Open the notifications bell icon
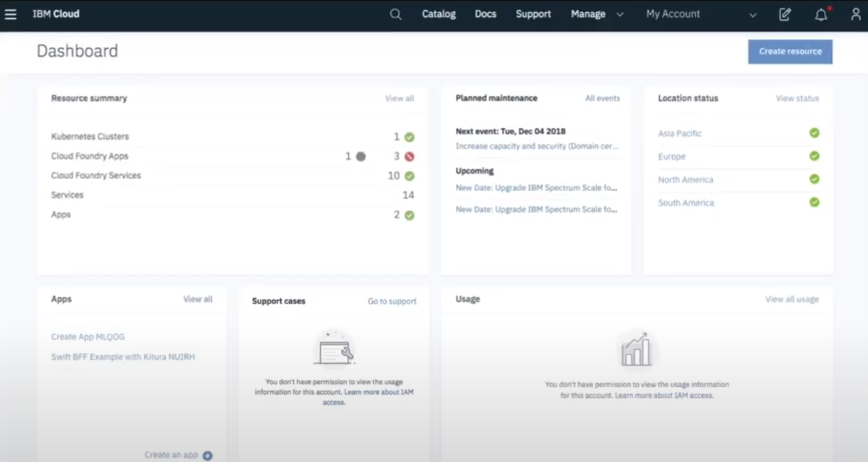 click(821, 14)
